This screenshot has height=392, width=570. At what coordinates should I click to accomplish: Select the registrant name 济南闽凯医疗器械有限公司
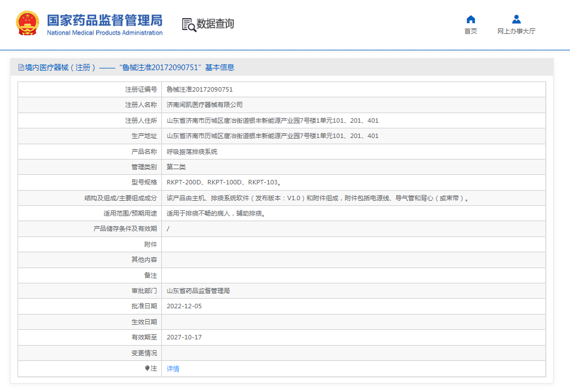pos(204,105)
